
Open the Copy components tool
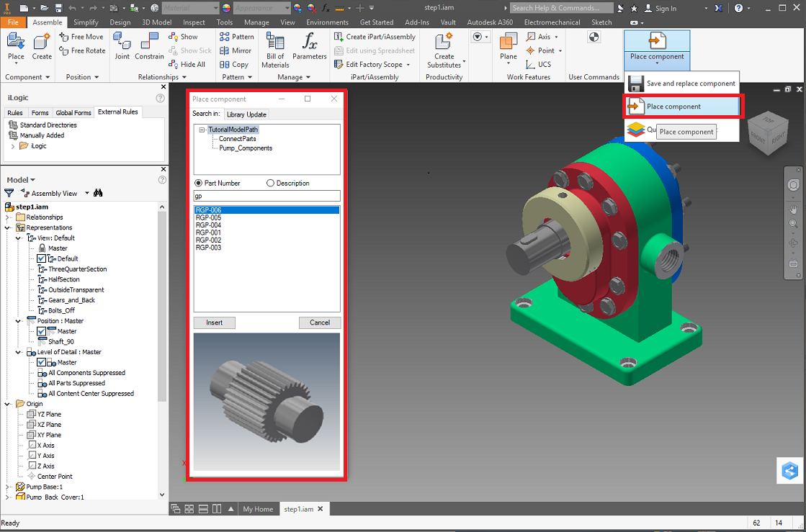click(x=234, y=64)
